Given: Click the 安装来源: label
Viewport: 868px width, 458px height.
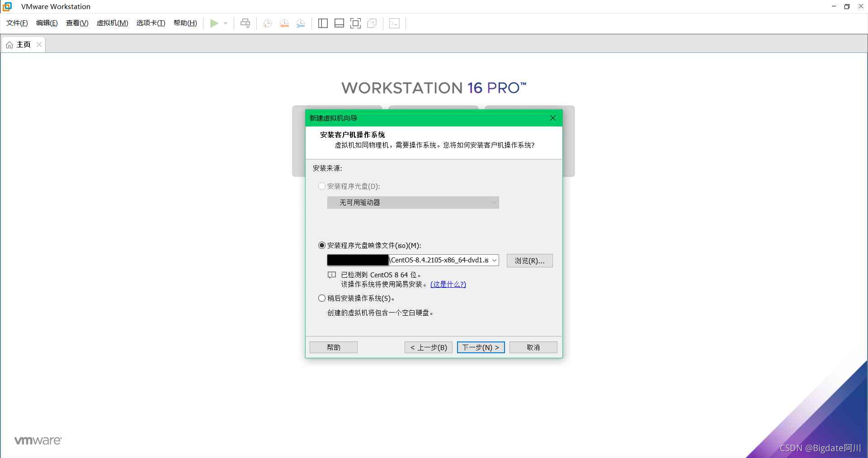Looking at the screenshot, I should point(327,168).
